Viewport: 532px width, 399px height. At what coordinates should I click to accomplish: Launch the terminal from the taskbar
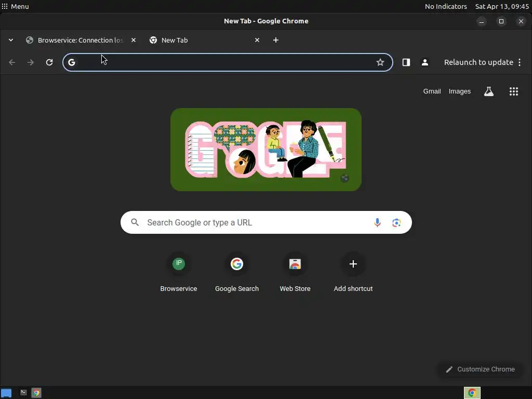(23, 393)
